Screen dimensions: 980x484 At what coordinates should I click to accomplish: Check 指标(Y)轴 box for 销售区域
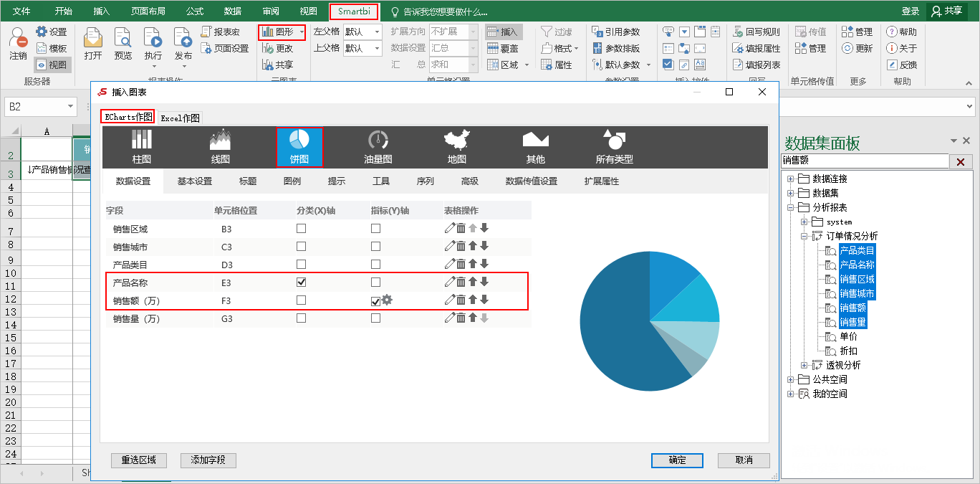[375, 229]
